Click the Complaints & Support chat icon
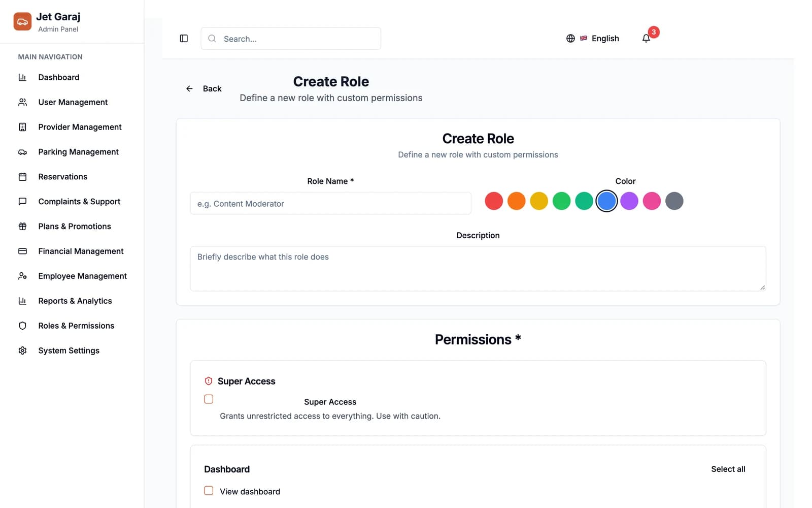 point(22,202)
